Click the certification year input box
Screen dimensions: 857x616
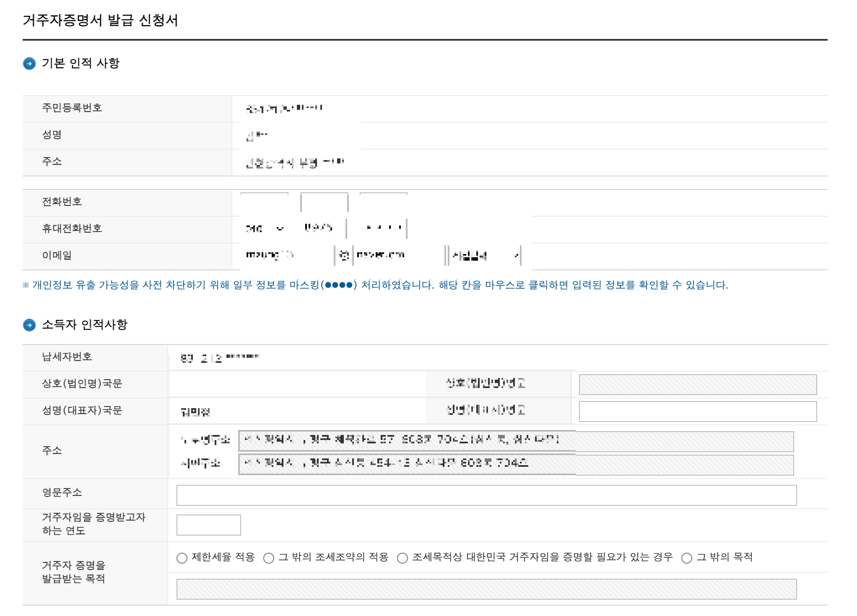click(208, 525)
